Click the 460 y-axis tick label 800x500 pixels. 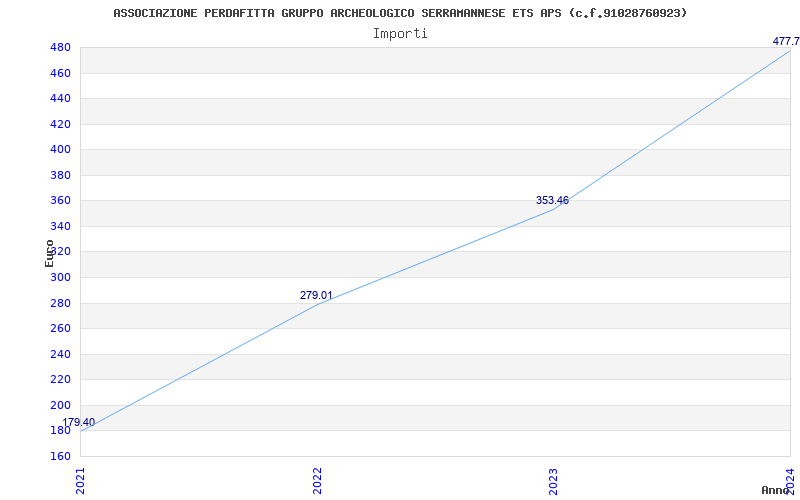point(60,73)
